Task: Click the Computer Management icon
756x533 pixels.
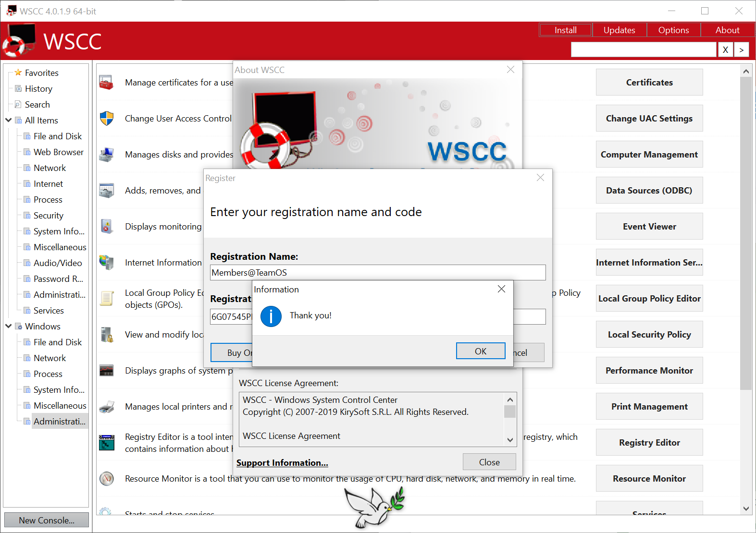Action: (x=106, y=155)
